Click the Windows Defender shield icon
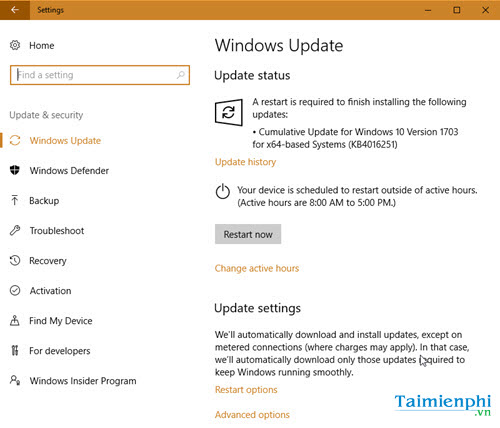 click(15, 170)
